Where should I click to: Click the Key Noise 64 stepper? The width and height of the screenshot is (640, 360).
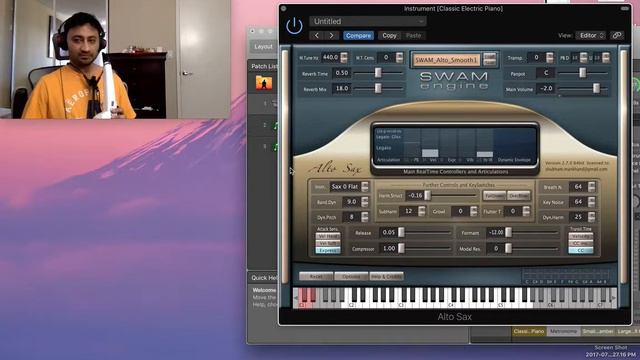coord(591,202)
